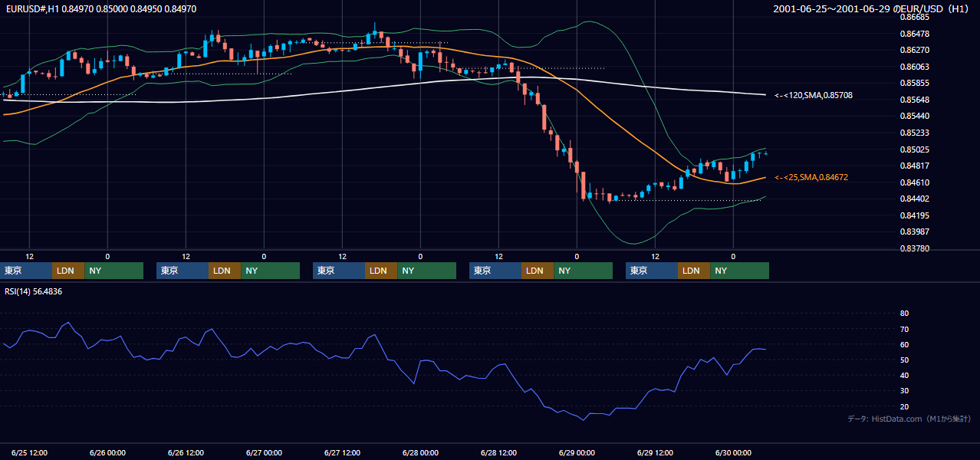Click RSI scale value 30

point(904,391)
